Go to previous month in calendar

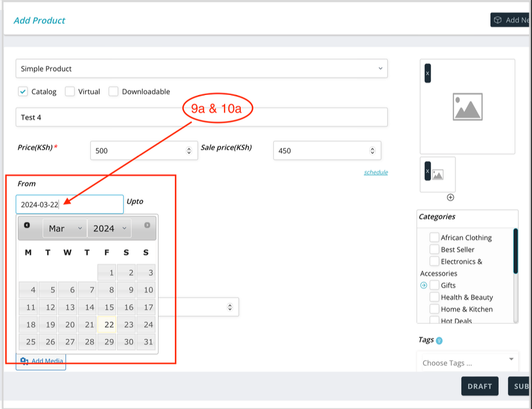[27, 225]
